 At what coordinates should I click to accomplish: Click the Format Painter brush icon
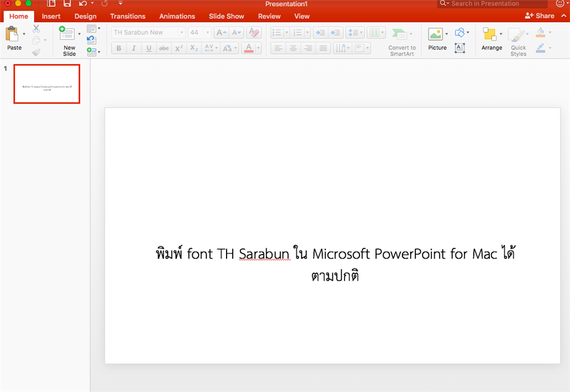36,52
